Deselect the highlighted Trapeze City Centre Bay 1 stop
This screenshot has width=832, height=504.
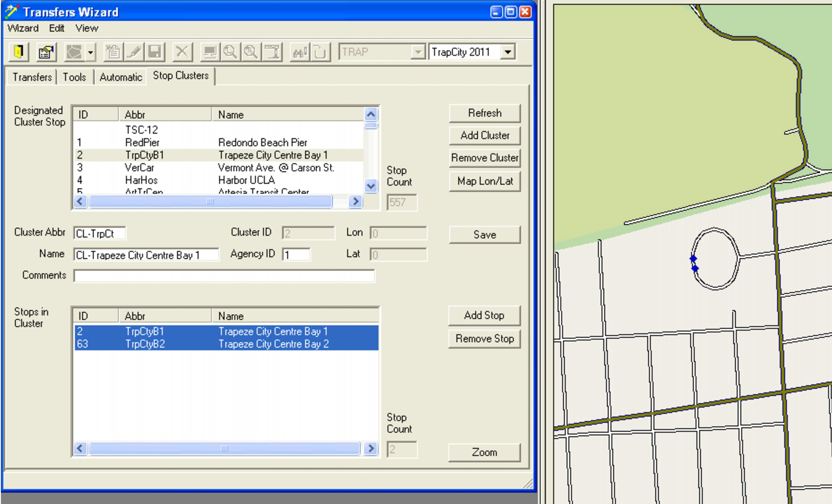tap(203, 332)
